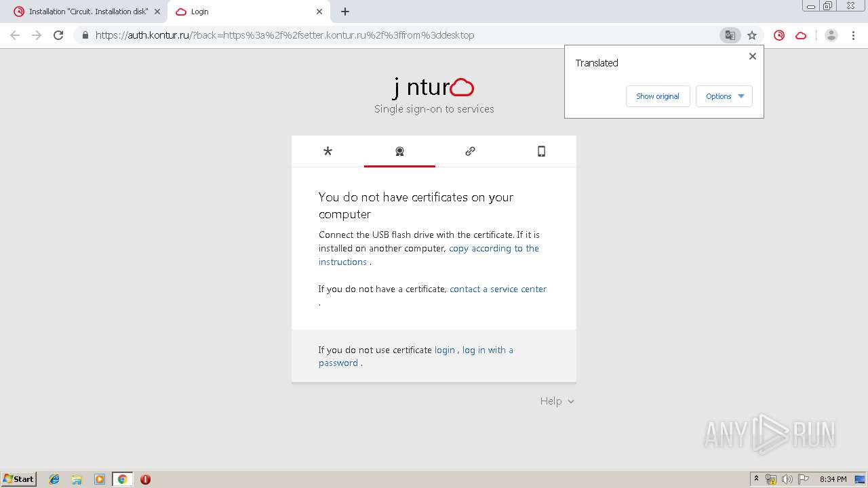Bookmark this page with the star icon
Viewport: 868px width, 488px height.
pyautogui.click(x=751, y=35)
